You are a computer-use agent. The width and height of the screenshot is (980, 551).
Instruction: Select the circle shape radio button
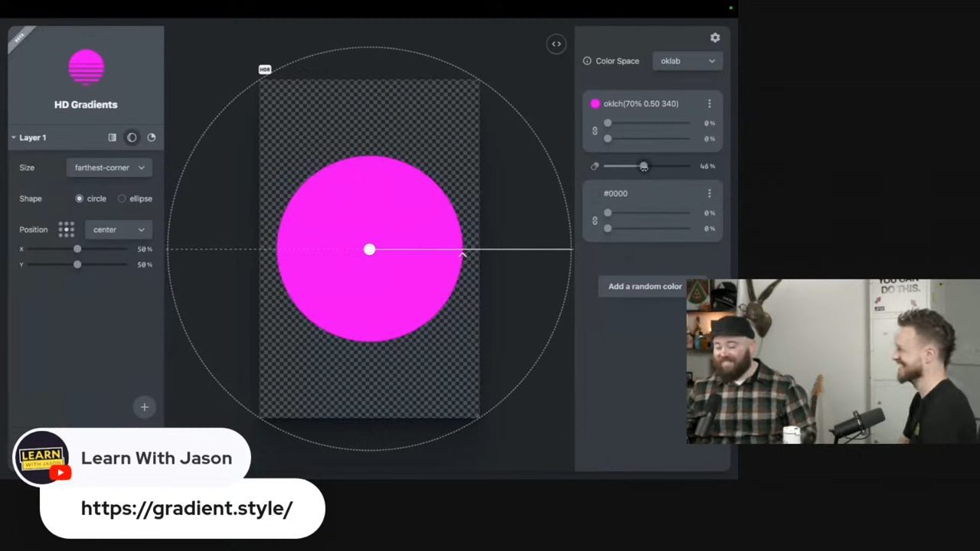tap(80, 199)
